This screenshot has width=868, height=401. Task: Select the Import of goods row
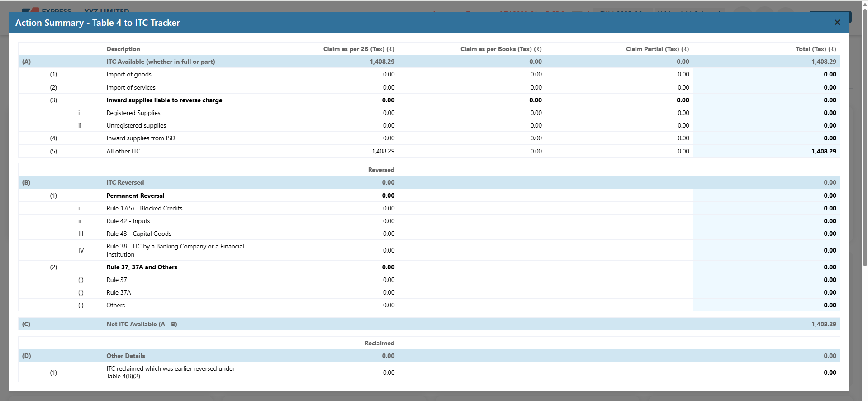point(129,74)
